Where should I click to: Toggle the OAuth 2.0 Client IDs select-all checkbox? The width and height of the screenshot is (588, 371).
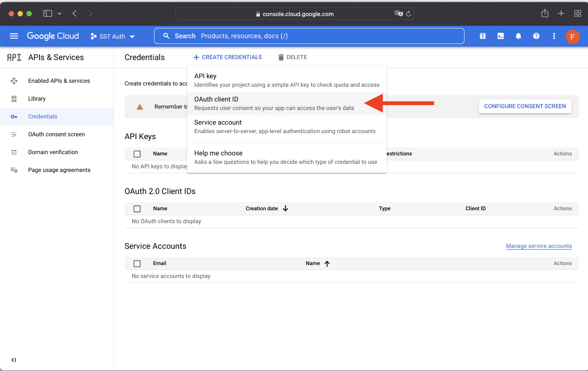(x=137, y=209)
